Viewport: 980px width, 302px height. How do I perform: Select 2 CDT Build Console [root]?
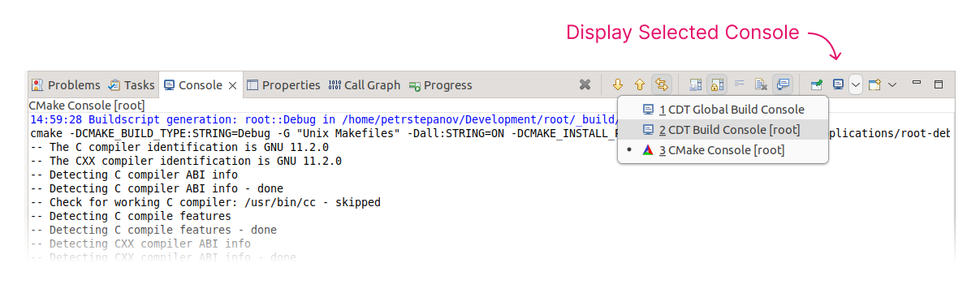point(723,130)
